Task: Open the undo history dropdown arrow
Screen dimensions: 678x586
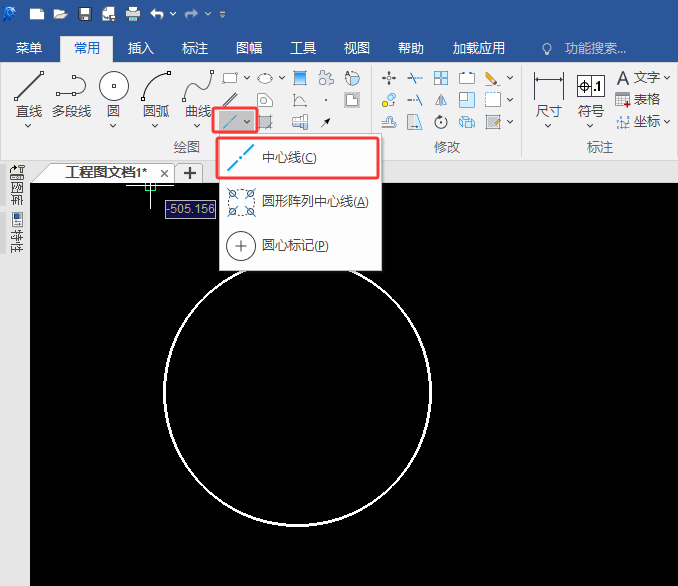Action: (x=173, y=14)
